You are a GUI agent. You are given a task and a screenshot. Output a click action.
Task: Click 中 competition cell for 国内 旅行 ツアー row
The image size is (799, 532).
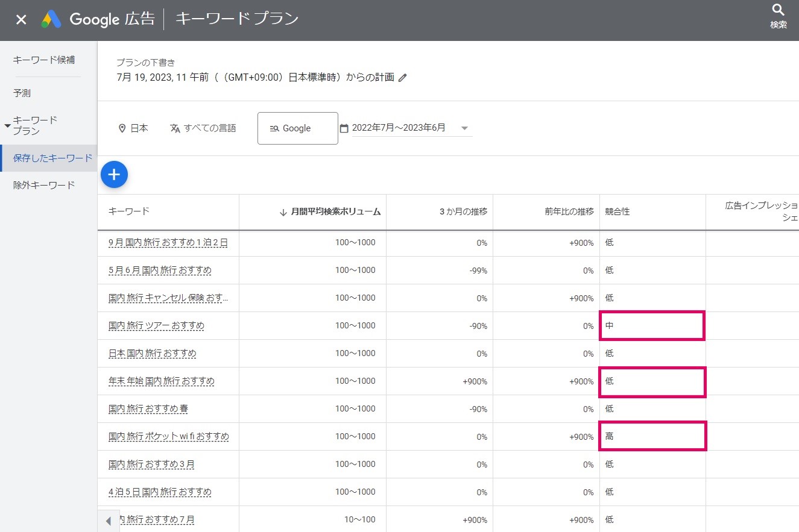[x=652, y=326]
